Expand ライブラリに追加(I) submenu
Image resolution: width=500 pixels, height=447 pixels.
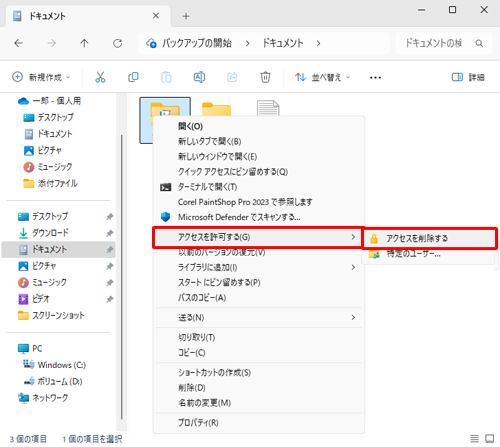point(259,267)
